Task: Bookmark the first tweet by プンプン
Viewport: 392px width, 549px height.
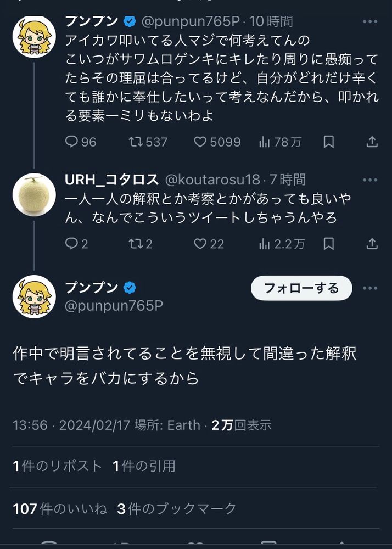Action: tap(328, 142)
